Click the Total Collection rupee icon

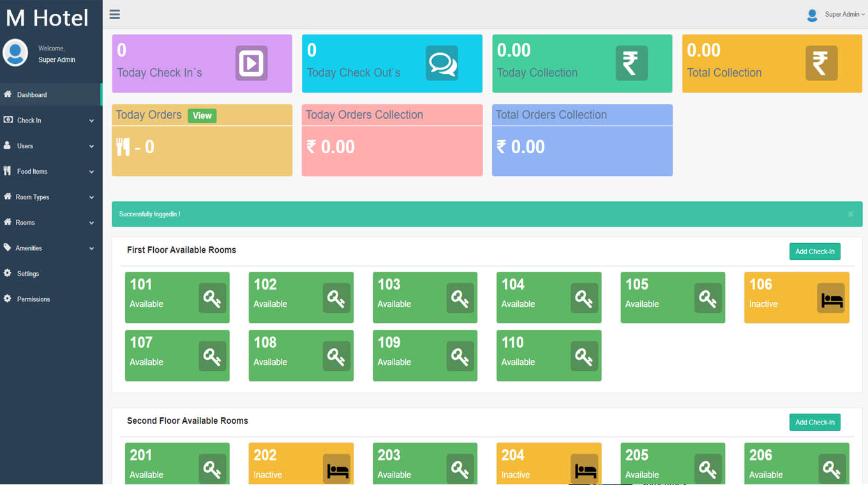pos(821,63)
